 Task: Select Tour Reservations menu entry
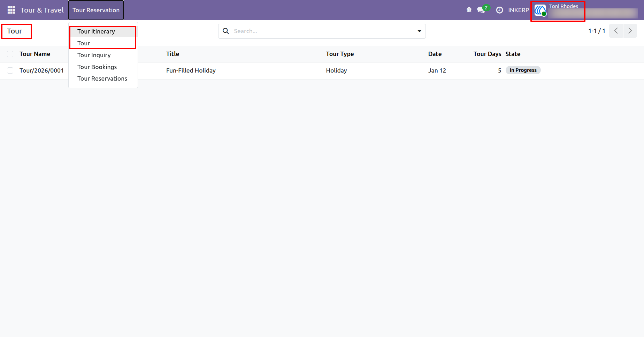click(x=102, y=78)
